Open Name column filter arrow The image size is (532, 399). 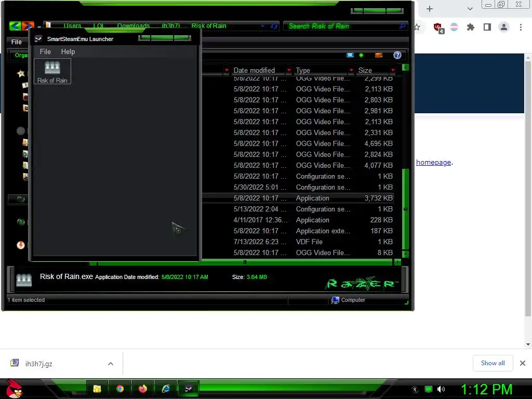click(227, 70)
